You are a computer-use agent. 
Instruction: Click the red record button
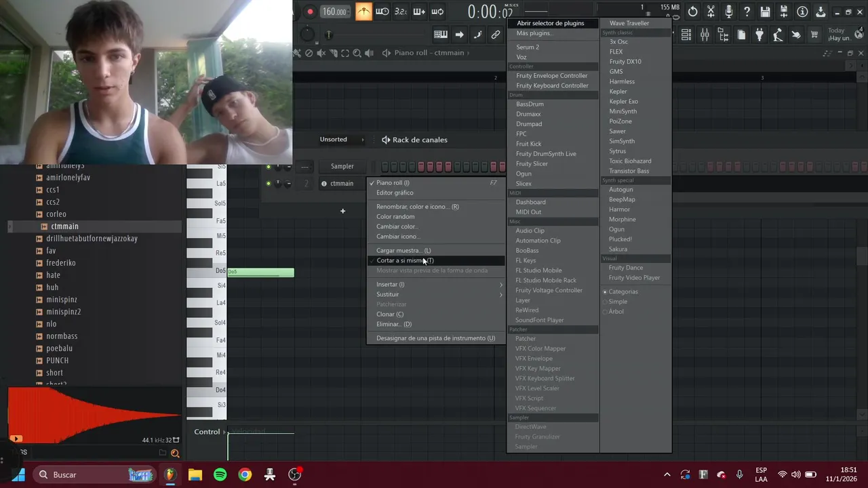[310, 12]
